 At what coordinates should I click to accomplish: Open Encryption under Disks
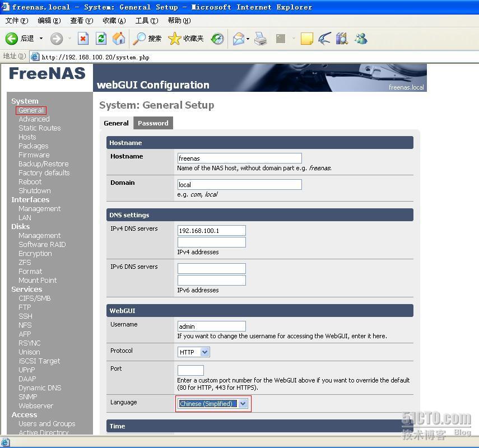click(x=35, y=254)
